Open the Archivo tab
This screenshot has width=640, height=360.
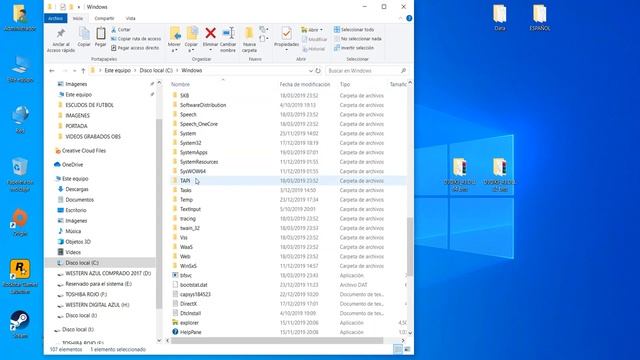tap(56, 18)
